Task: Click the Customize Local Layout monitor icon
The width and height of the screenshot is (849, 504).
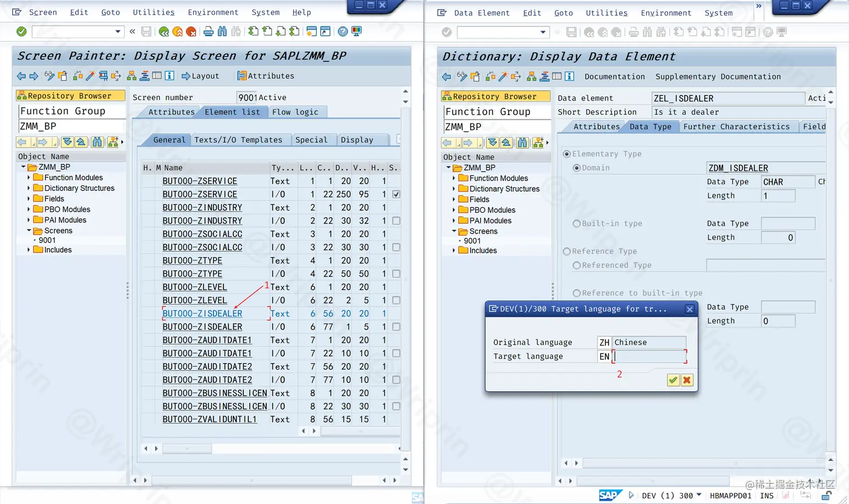Action: coord(357,31)
